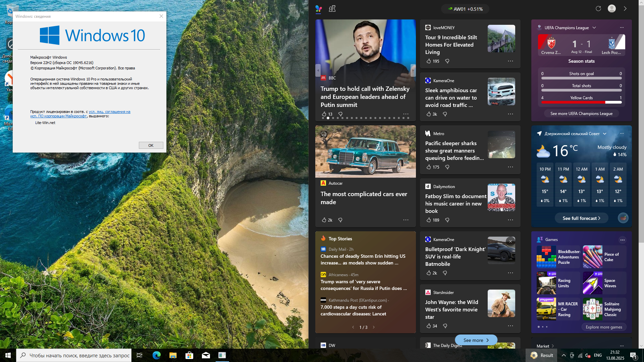Open Microsoft Edge from the taskbar
Screen dimensions: 644x362
coord(156,355)
